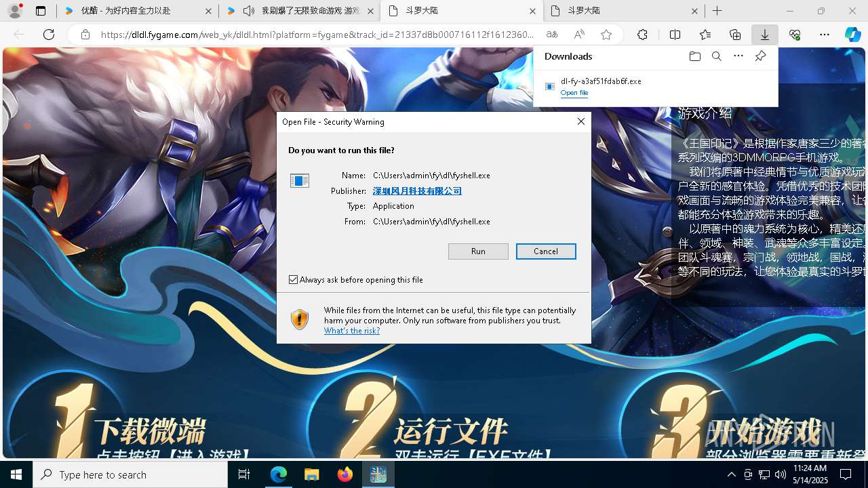Open the Windows Start menu
Viewport: 868px width, 488px height.
pos(16,474)
